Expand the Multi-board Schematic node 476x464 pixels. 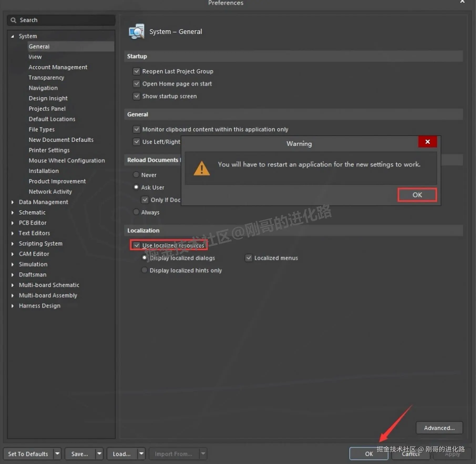point(12,285)
